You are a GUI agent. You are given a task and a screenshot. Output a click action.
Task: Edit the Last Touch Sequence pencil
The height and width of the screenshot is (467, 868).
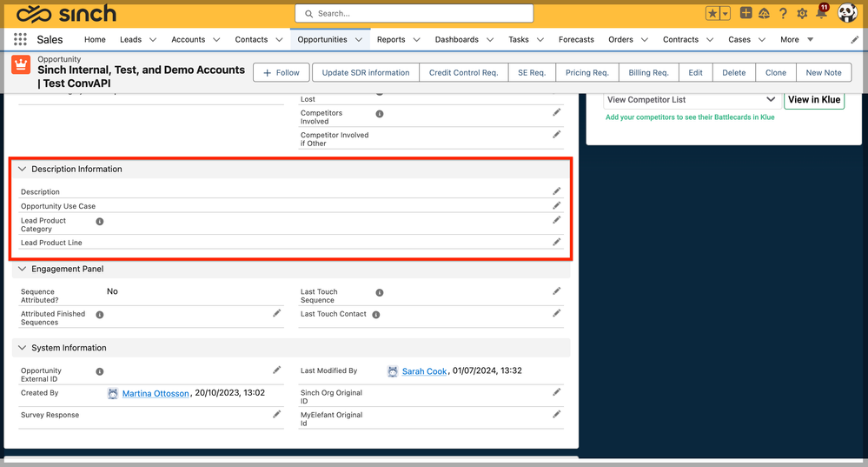coord(556,291)
